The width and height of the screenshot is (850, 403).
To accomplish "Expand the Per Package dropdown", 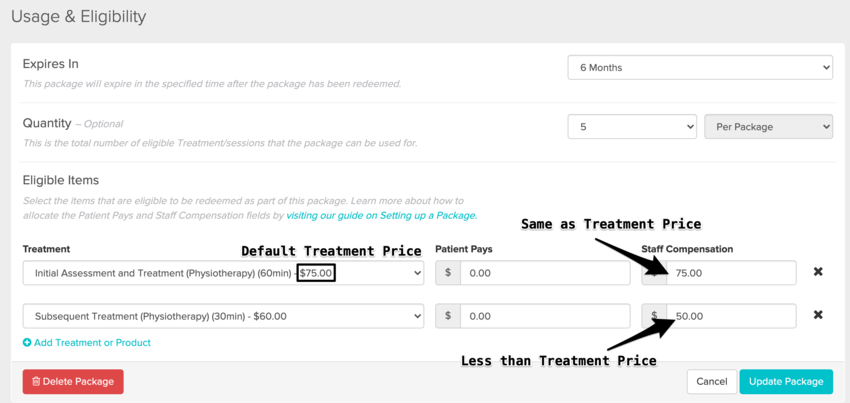I will point(768,127).
